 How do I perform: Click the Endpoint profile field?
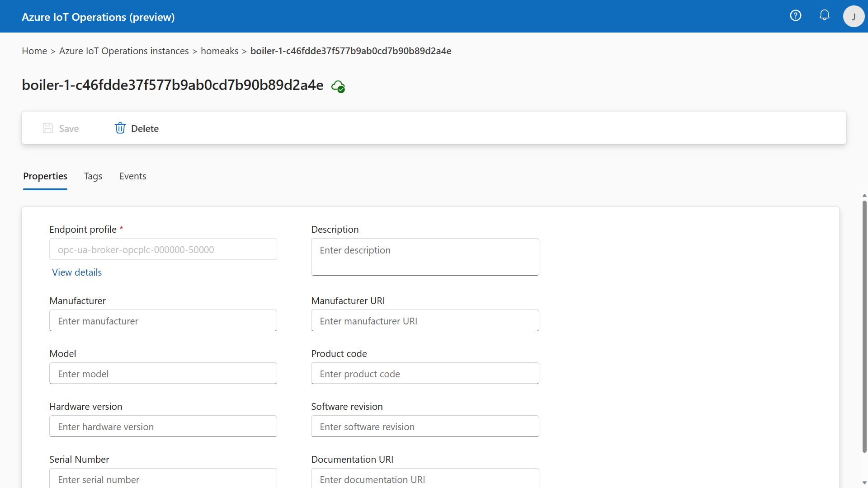pos(163,249)
